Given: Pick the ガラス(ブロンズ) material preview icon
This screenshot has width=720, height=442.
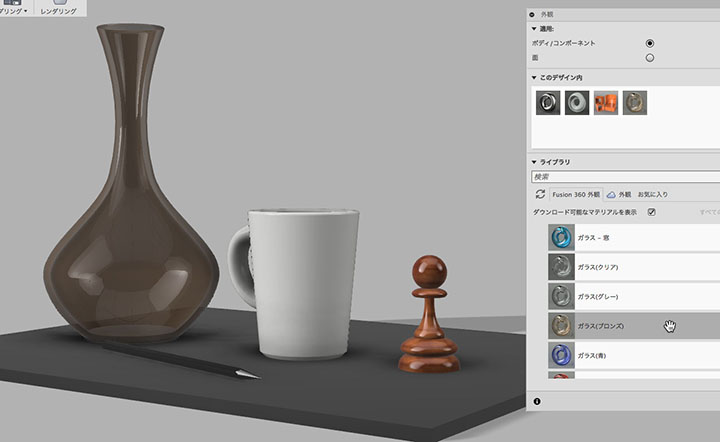Looking at the screenshot, I should coord(561,325).
